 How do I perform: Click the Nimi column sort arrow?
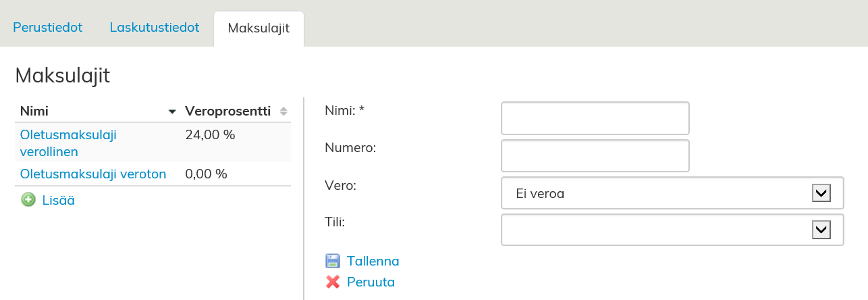[x=172, y=111]
